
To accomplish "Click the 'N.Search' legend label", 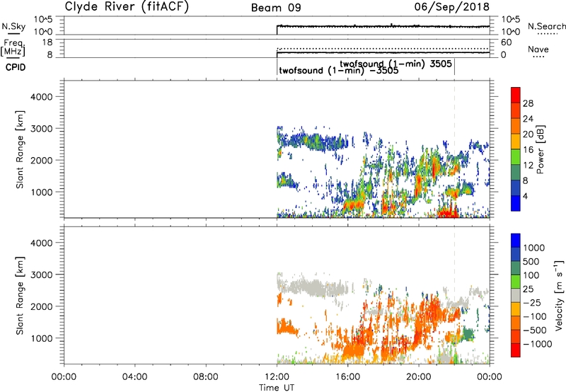I will click(x=546, y=26).
